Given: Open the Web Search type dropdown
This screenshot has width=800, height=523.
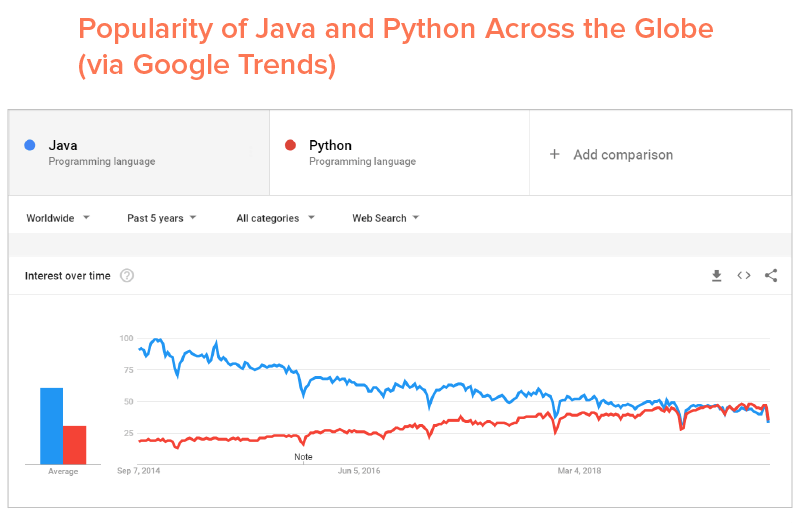Looking at the screenshot, I should point(385,218).
